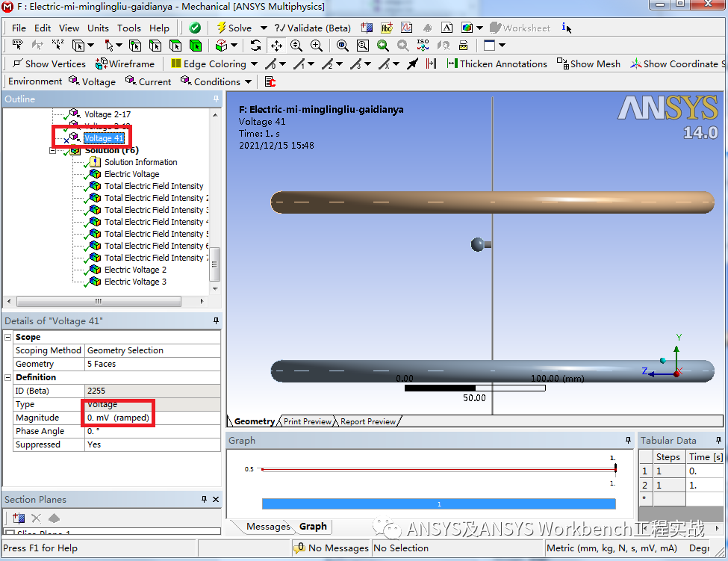This screenshot has height=561, width=728.
Task: Open the New Section Plane toolbar icon
Action: pos(367,28)
